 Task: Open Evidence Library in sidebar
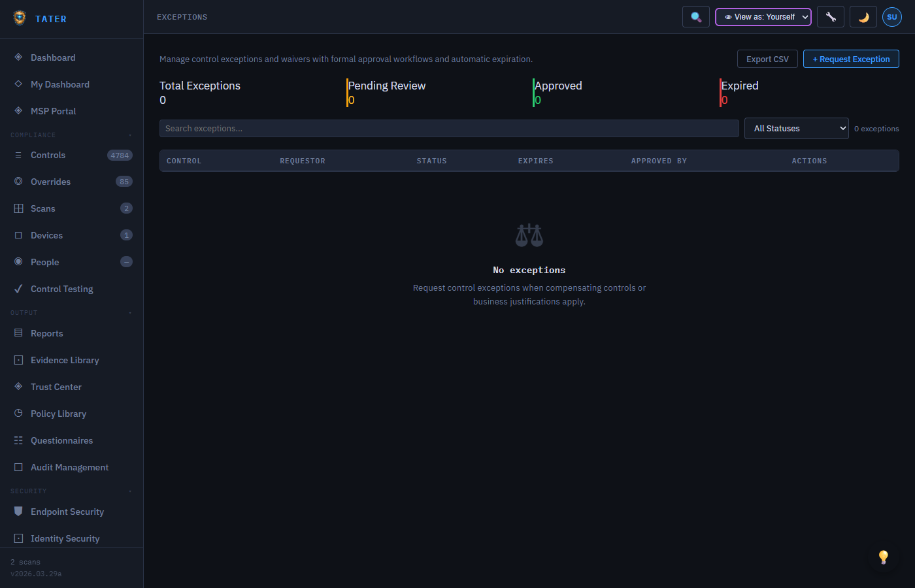(72, 360)
